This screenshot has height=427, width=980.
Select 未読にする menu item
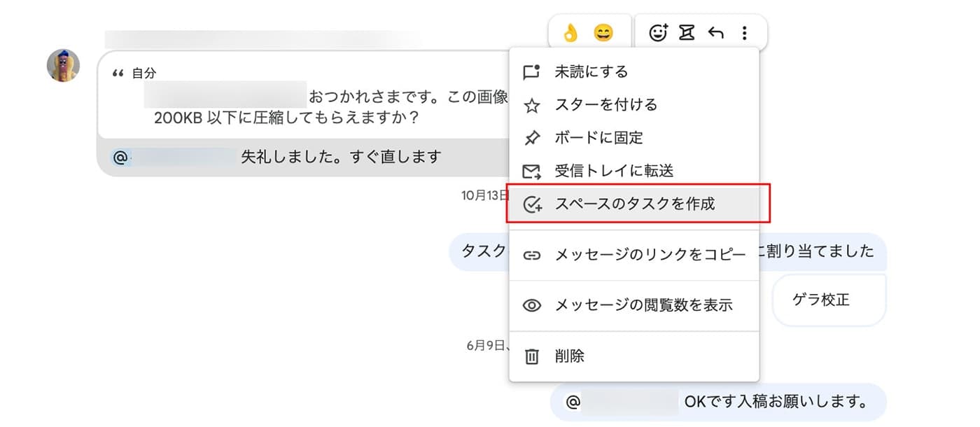coord(634,71)
